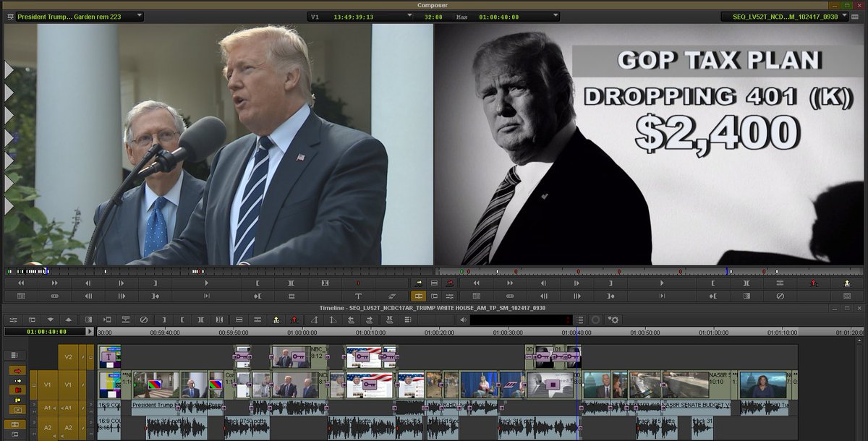Toggle A2 record track selector

point(68,428)
